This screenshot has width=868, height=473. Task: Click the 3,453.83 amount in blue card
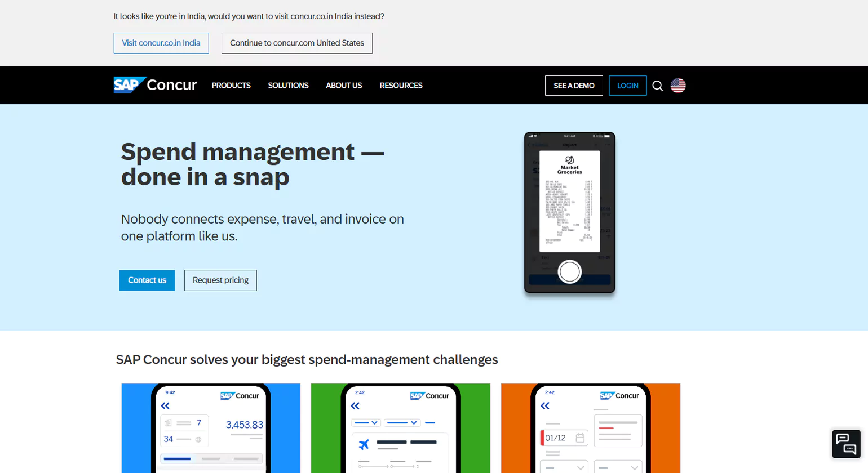[245, 425]
